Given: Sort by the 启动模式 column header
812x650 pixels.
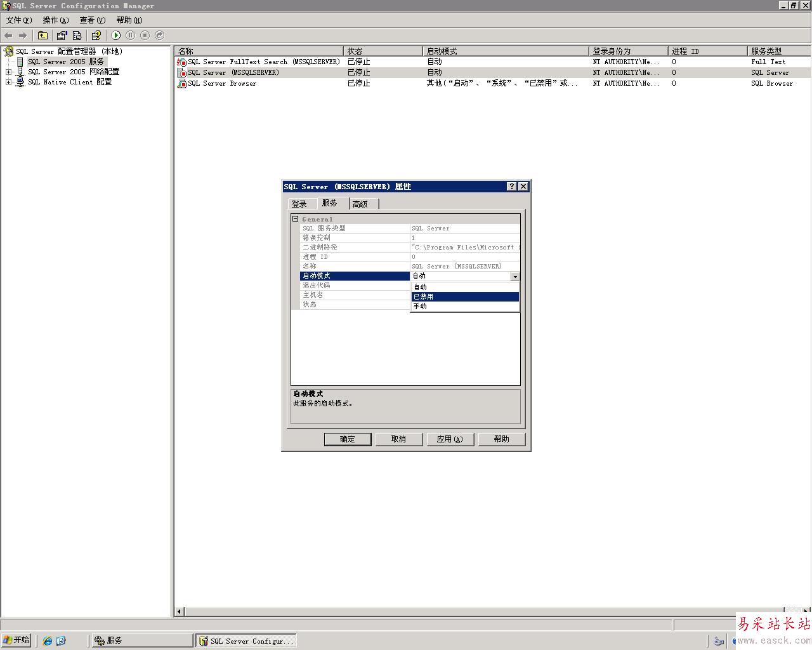Looking at the screenshot, I should (506, 51).
